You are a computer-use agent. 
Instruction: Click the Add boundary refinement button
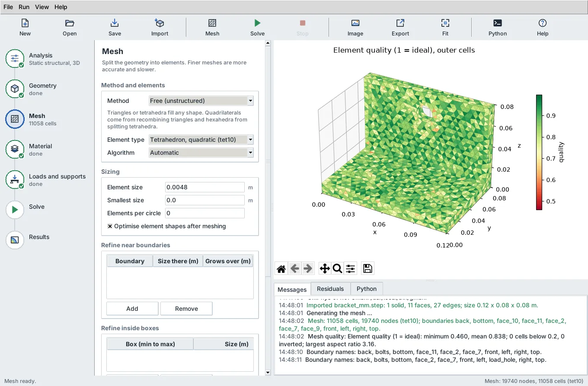coord(132,309)
